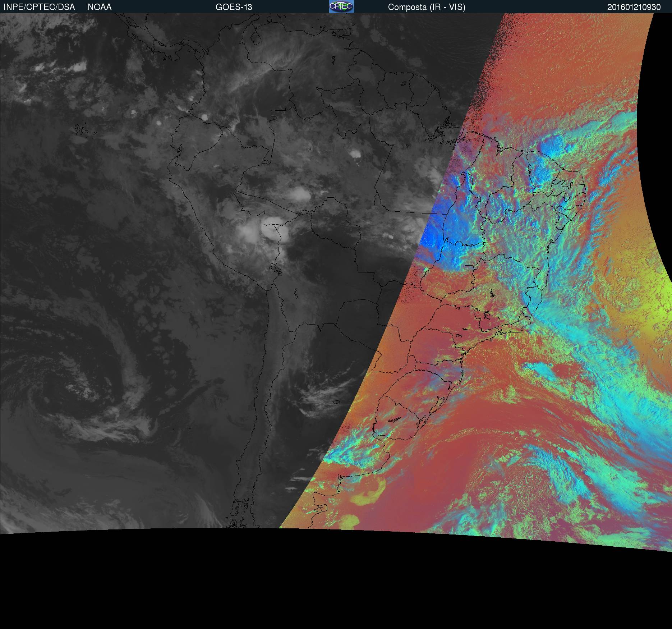Select the NOAA label in header
Screen dimensions: 672x629
100,7
